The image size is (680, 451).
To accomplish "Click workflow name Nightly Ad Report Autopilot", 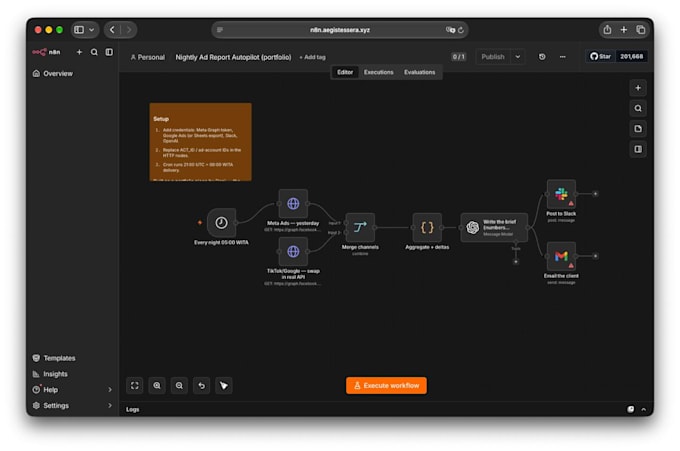I will (x=233, y=57).
